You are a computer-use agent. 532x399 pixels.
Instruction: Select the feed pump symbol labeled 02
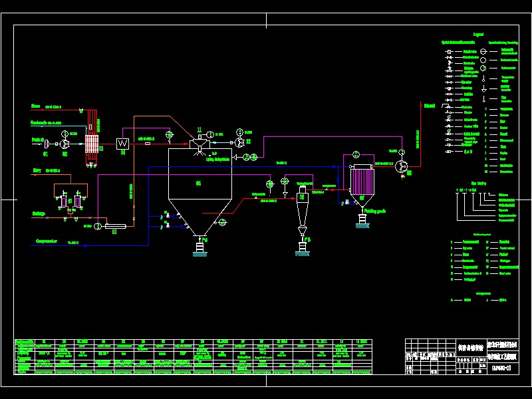click(64, 143)
